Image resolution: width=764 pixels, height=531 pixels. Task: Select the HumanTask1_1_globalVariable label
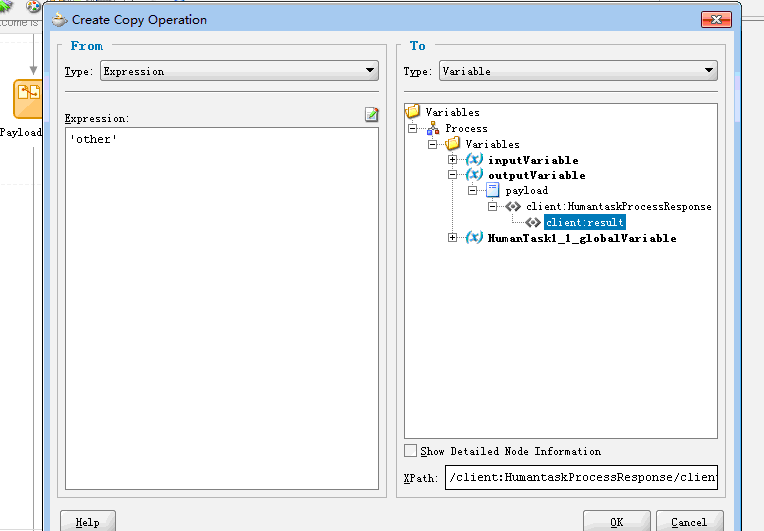pyautogui.click(x=582, y=238)
